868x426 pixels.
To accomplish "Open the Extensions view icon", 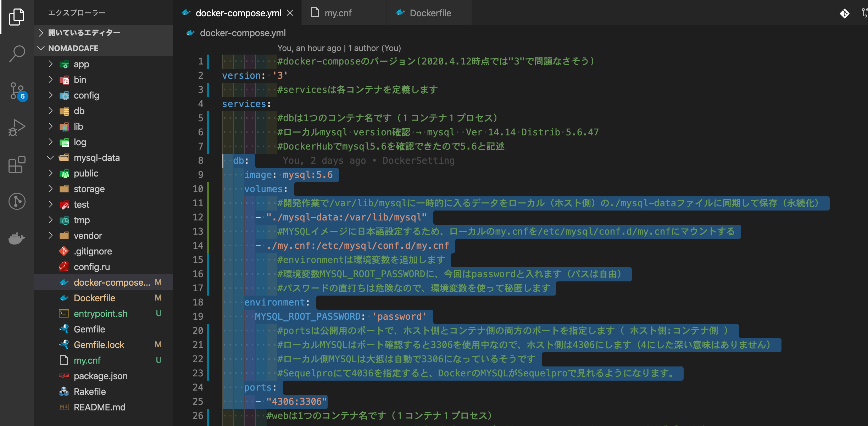I will point(17,164).
